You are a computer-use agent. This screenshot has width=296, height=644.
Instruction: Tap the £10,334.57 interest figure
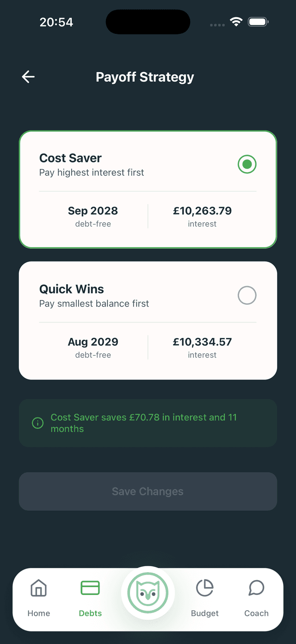(x=202, y=342)
